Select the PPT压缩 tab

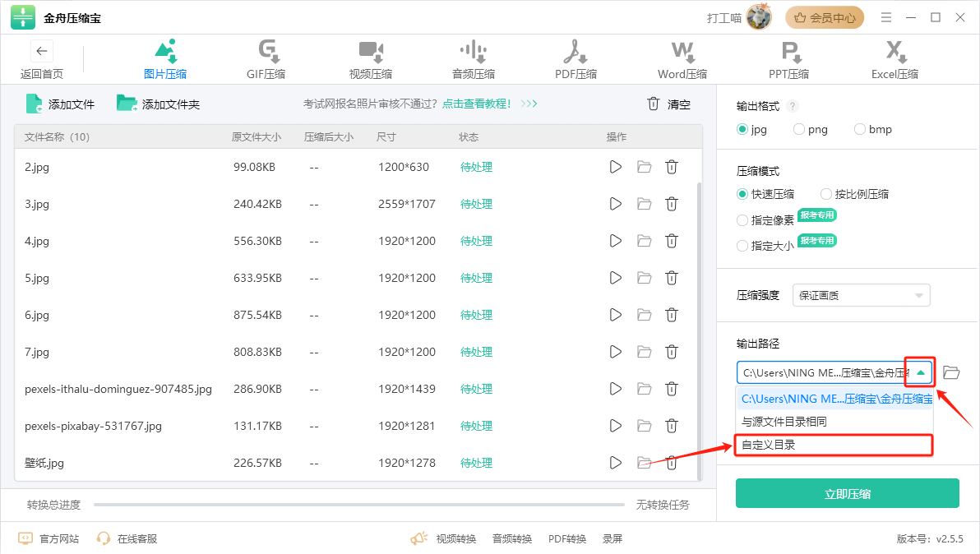tap(788, 60)
